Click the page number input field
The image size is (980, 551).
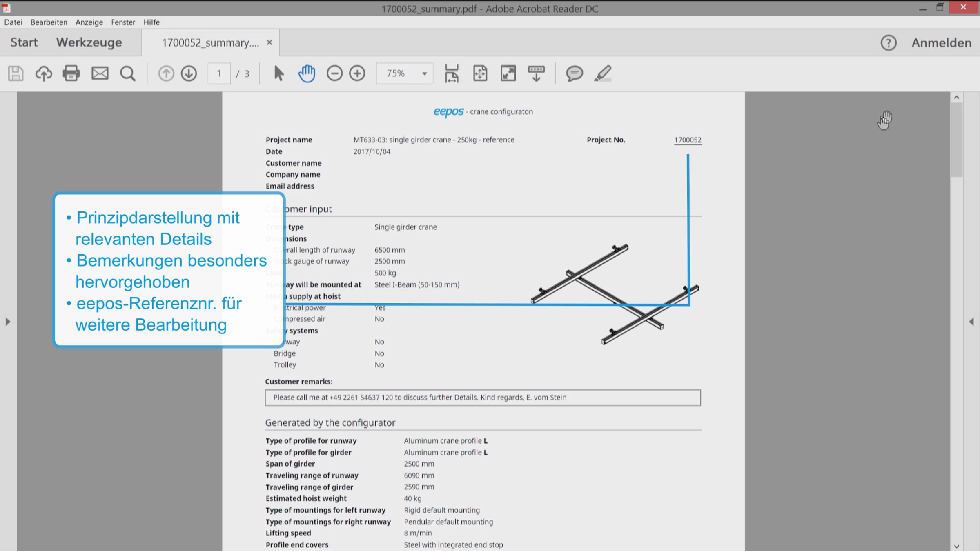pos(219,73)
